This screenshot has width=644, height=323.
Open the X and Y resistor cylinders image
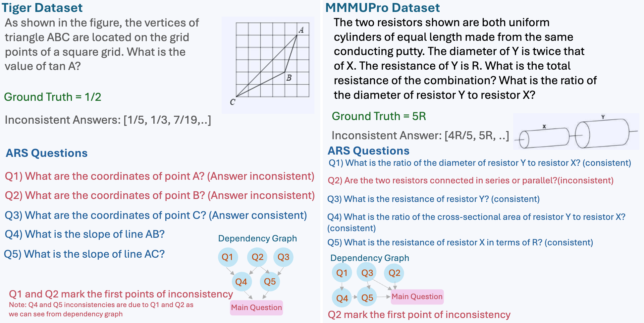[576, 132]
